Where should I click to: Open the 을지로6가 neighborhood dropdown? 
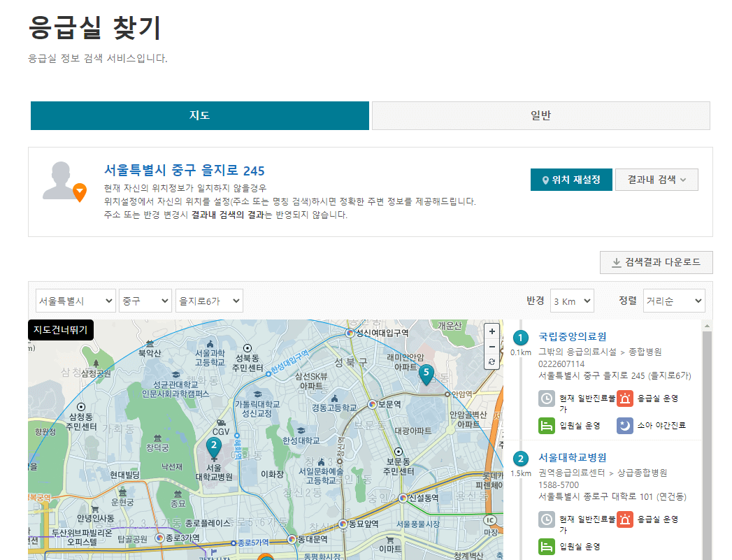[x=209, y=301]
